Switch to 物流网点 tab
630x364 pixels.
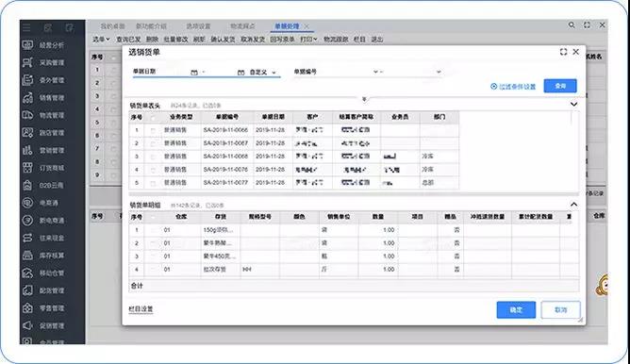(x=242, y=26)
